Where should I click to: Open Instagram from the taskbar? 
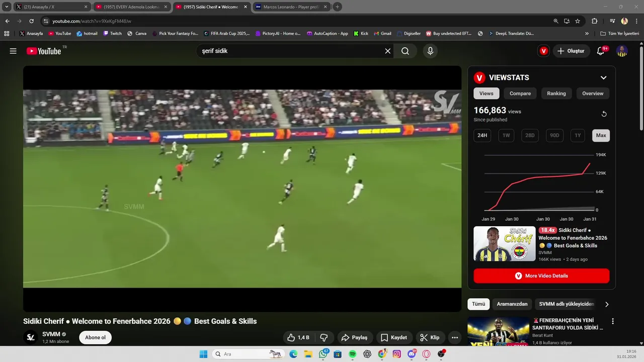pyautogui.click(x=397, y=354)
